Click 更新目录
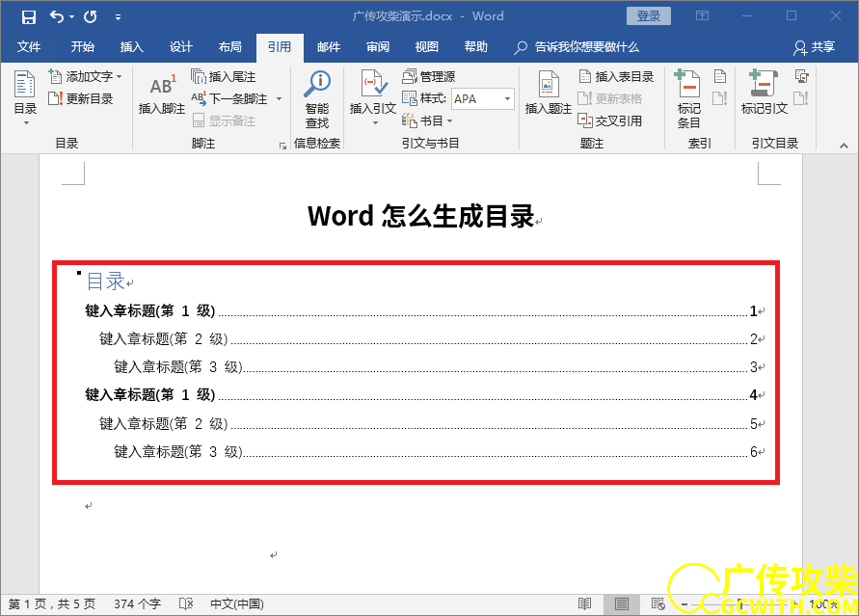The image size is (859, 616). (81, 98)
